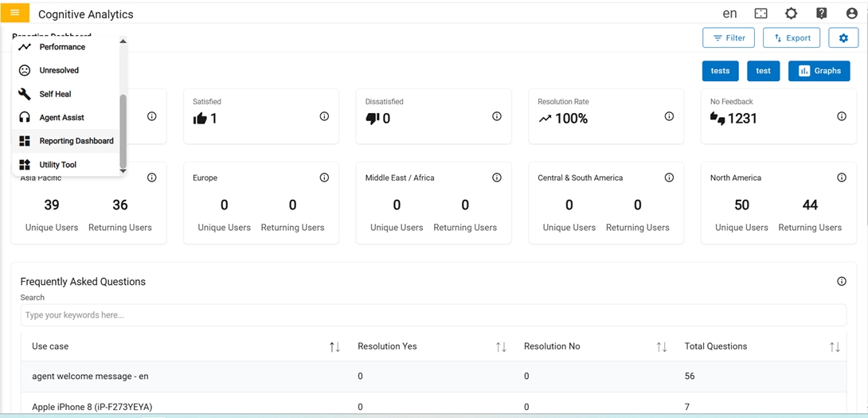Click the blue settings gear button
868x418 pixels.
843,38
